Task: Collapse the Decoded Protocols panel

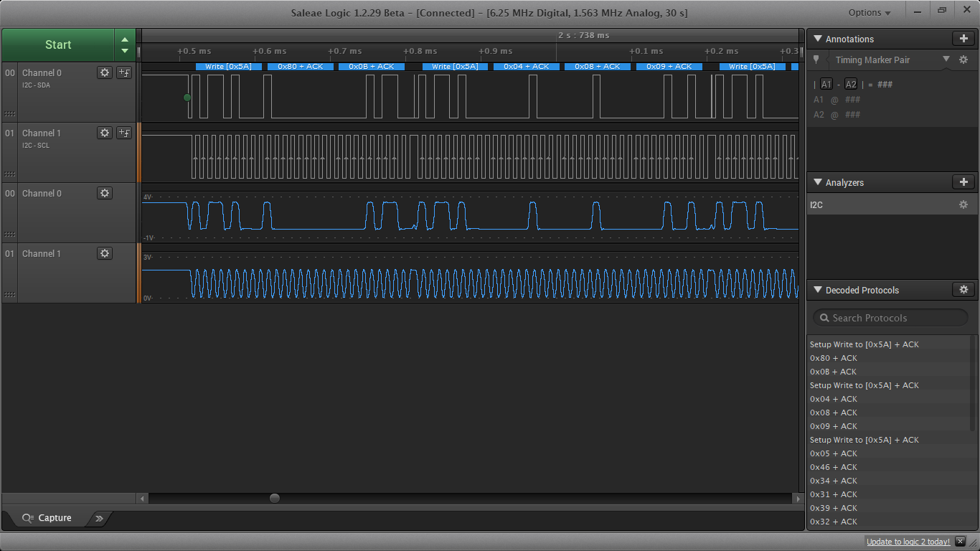Action: [x=817, y=290]
